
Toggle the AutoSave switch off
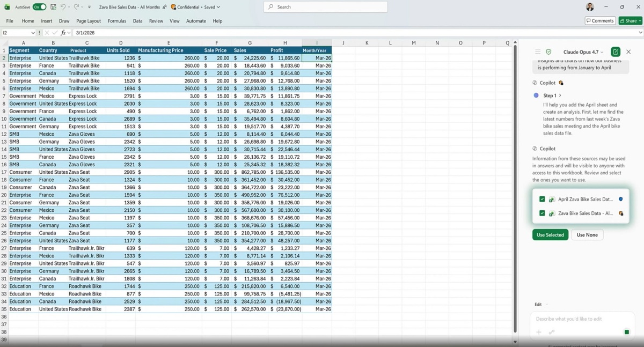[39, 7]
